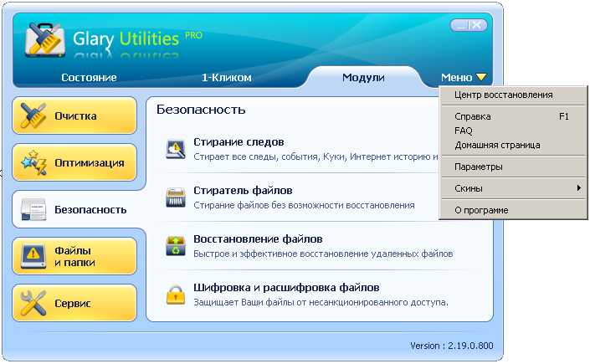Launch Восстановление файлов module
The image size is (590, 364).
258,239
